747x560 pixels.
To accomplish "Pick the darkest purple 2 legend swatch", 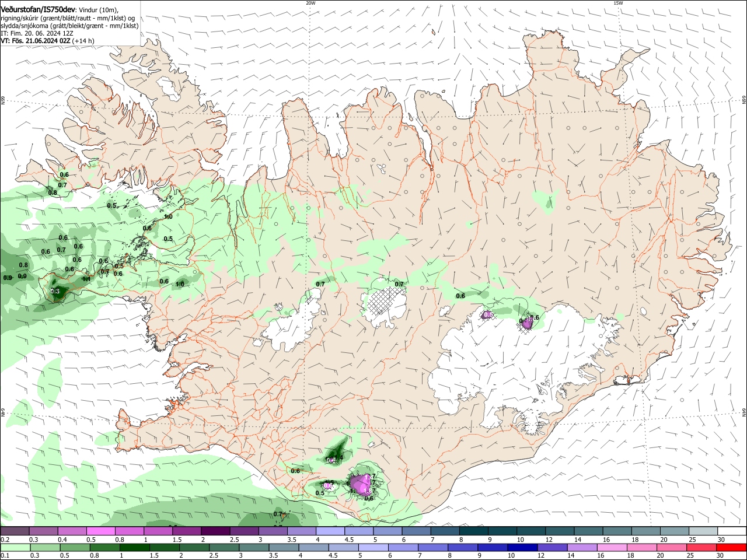I will pos(215,531).
